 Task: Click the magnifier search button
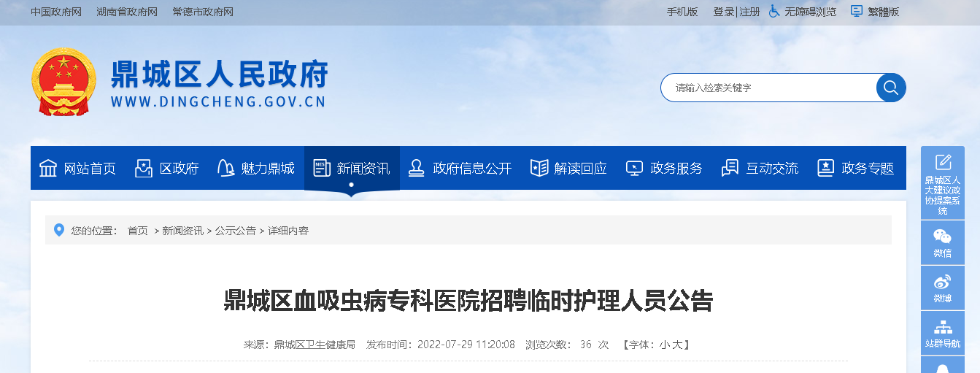tap(891, 88)
